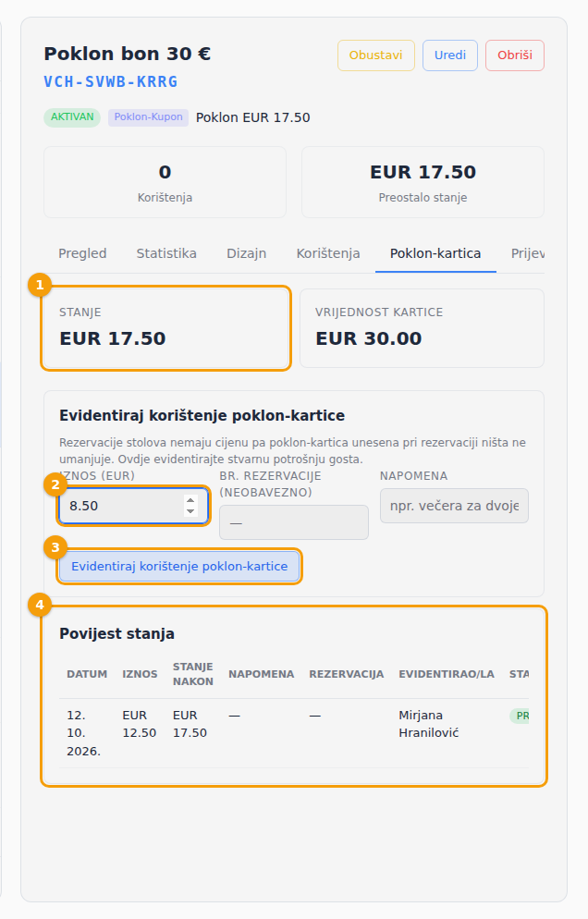Image resolution: width=588 pixels, height=919 pixels.
Task: Click the Poklon-Kupon type badge
Action: [148, 117]
